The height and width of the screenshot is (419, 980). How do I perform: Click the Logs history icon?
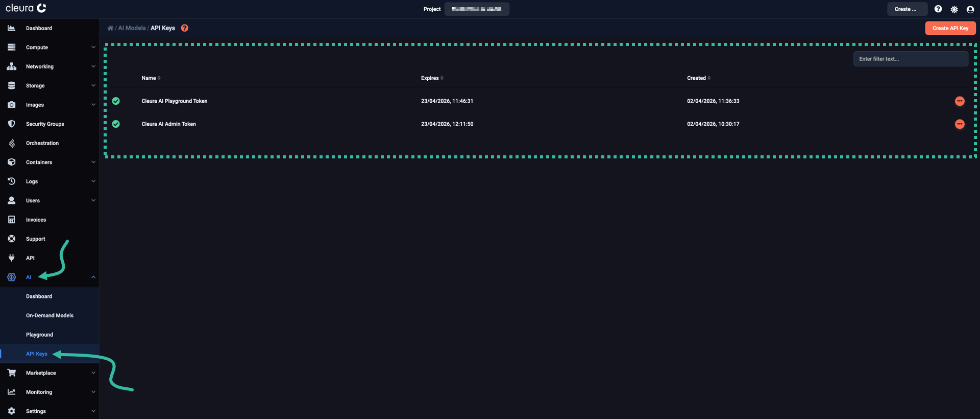coord(11,181)
